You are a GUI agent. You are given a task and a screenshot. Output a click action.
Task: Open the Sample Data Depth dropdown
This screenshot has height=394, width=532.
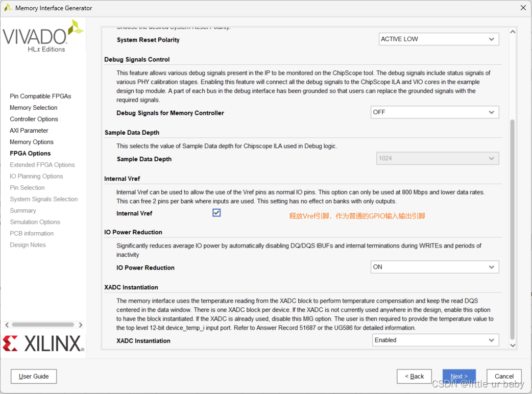[x=438, y=158]
